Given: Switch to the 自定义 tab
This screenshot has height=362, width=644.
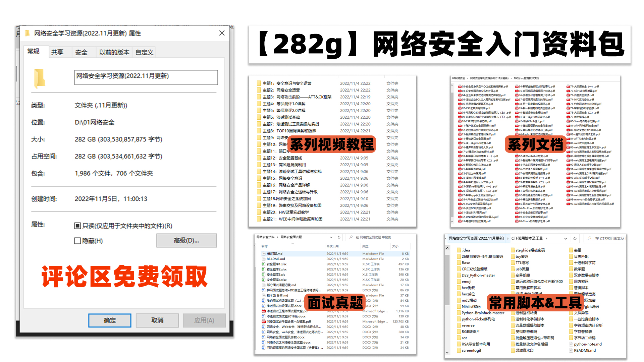Looking at the screenshot, I should click(144, 52).
